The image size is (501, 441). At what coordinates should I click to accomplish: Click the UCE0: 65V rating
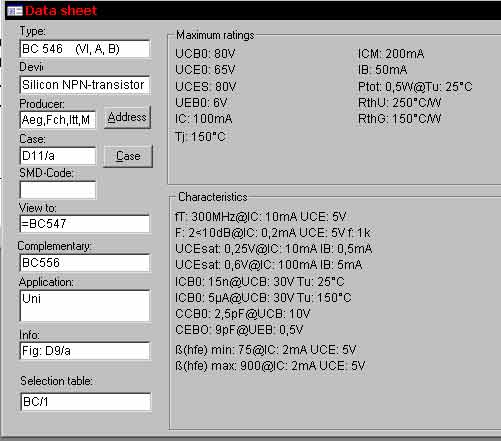(205, 70)
